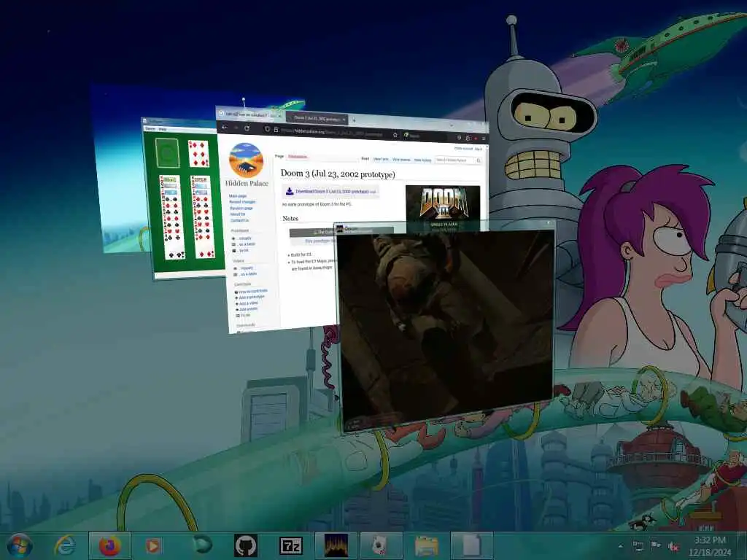Click the Add a prototype sidebar link
Image resolution: width=747 pixels, height=560 pixels.
click(252, 297)
